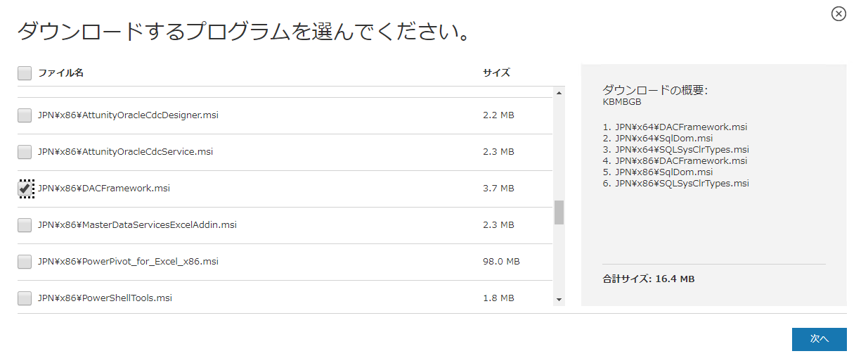Close the download dialog with X icon
This screenshot has width=868, height=356.
click(x=838, y=13)
